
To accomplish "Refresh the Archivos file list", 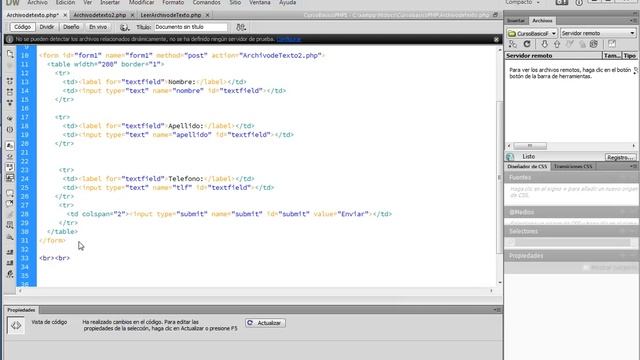I will 527,44.
